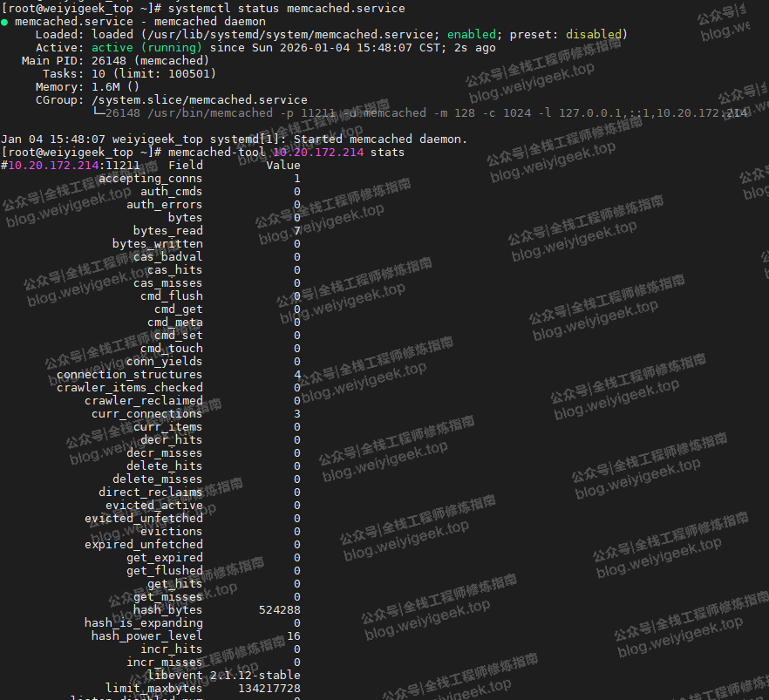Click Main PID value 26148
Viewport: 769px width, 700px height.
click(109, 61)
